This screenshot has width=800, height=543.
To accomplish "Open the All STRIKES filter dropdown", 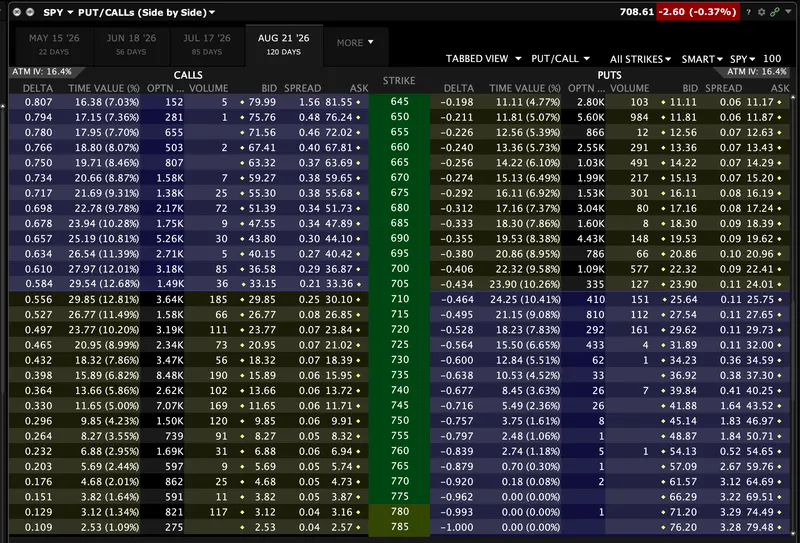I will pyautogui.click(x=640, y=59).
